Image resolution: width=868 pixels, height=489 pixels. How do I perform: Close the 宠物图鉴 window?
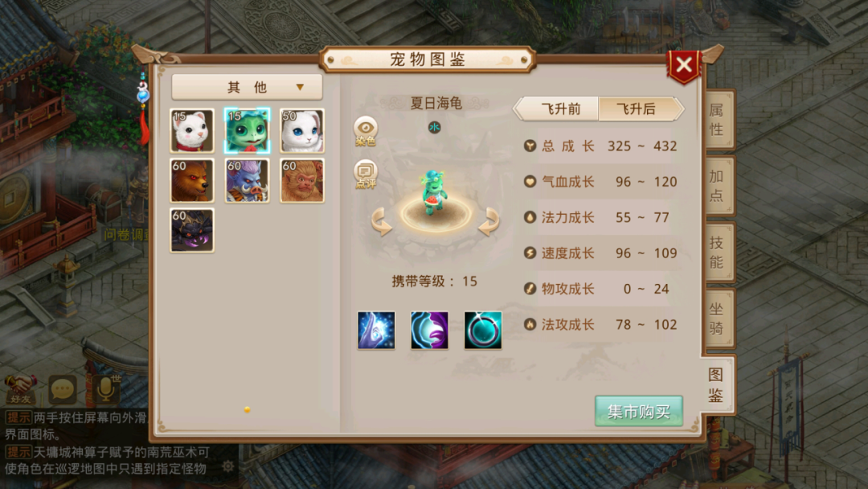(684, 65)
